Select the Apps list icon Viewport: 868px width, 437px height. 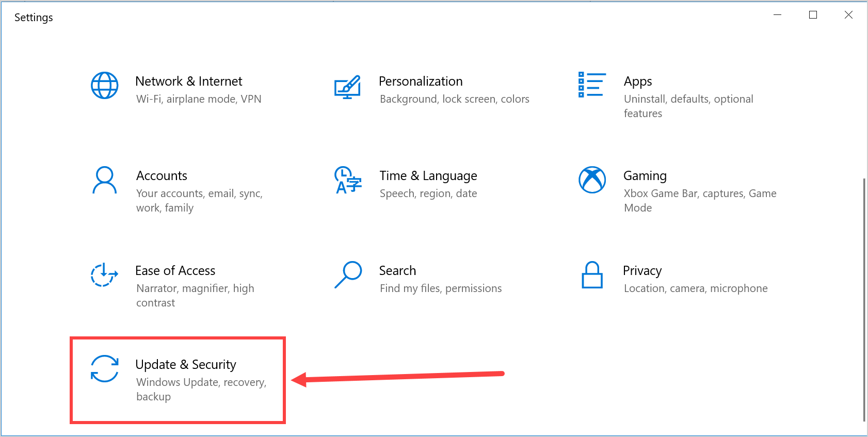point(592,85)
